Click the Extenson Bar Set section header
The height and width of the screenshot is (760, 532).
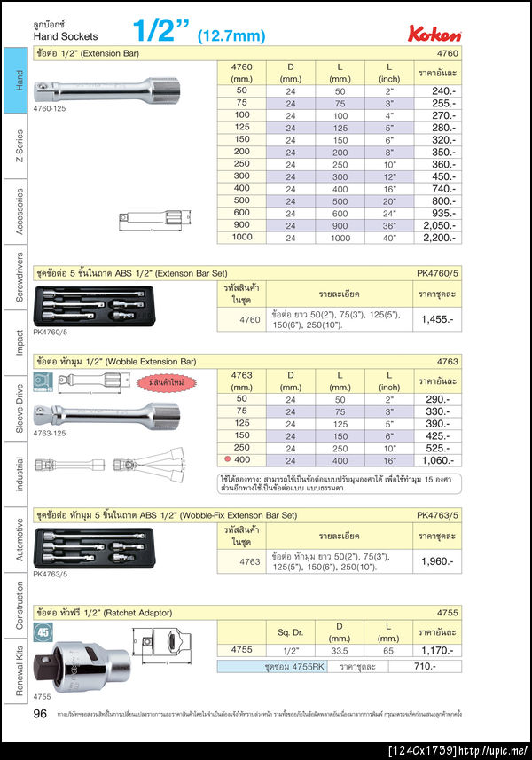pyautogui.click(x=247, y=273)
